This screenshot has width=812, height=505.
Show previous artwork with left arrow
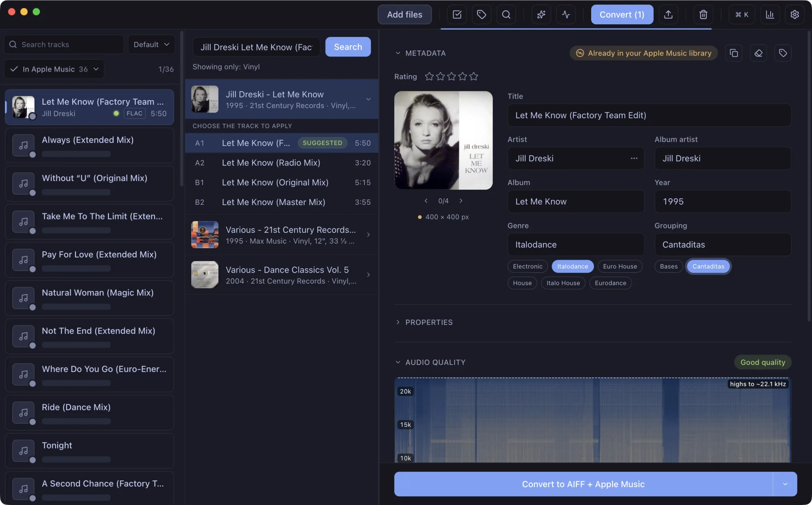426,201
